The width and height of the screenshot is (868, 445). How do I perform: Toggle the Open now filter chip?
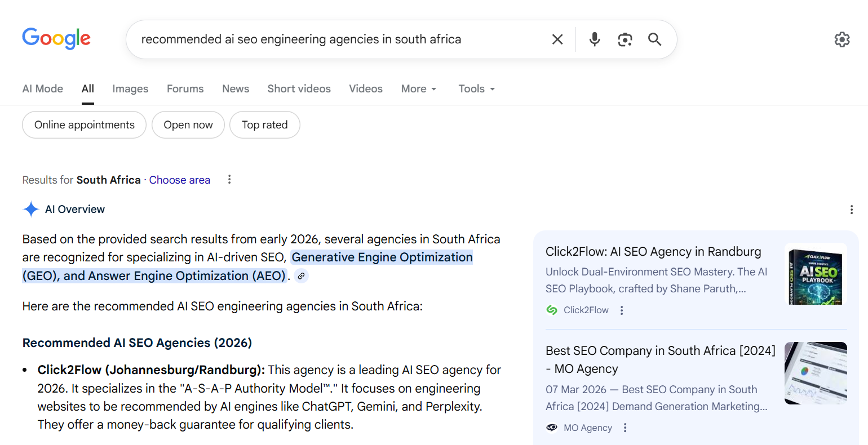click(188, 125)
